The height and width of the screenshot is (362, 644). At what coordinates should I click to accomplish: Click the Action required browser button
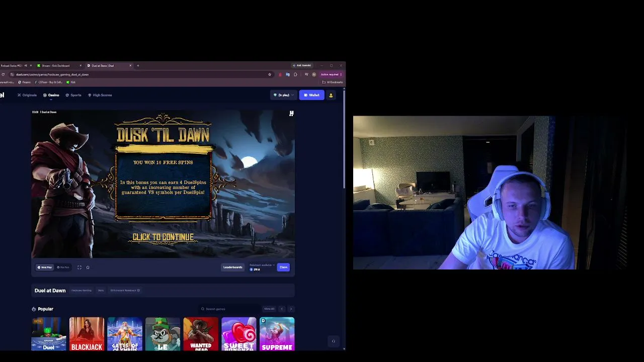tap(331, 74)
